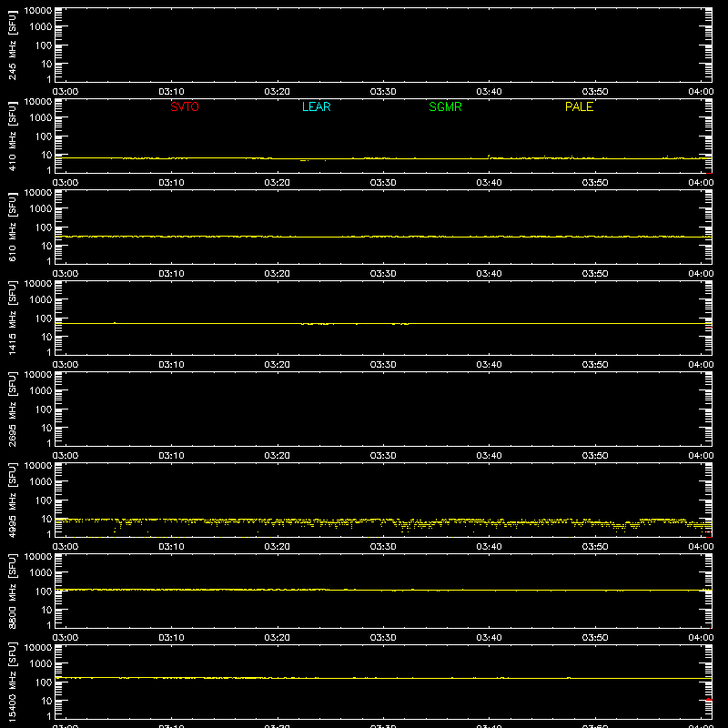Click 03:40 under the 410 MHz panel

point(489,183)
